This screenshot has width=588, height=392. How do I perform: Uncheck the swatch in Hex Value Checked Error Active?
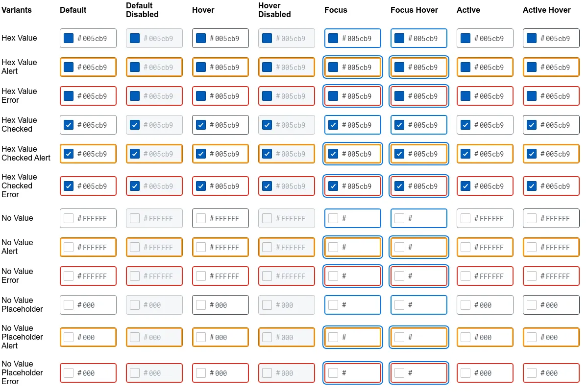465,186
